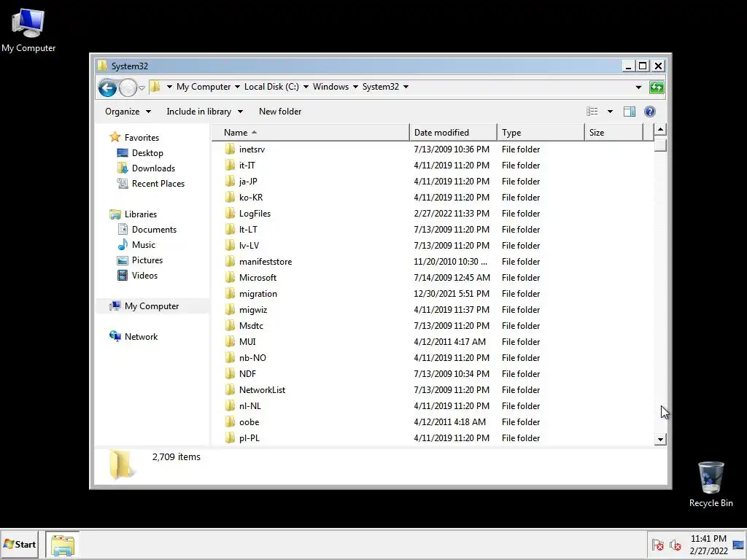Viewport: 747px width, 560px height.
Task: Click the Windows breadcrumb segment
Action: coord(330,87)
